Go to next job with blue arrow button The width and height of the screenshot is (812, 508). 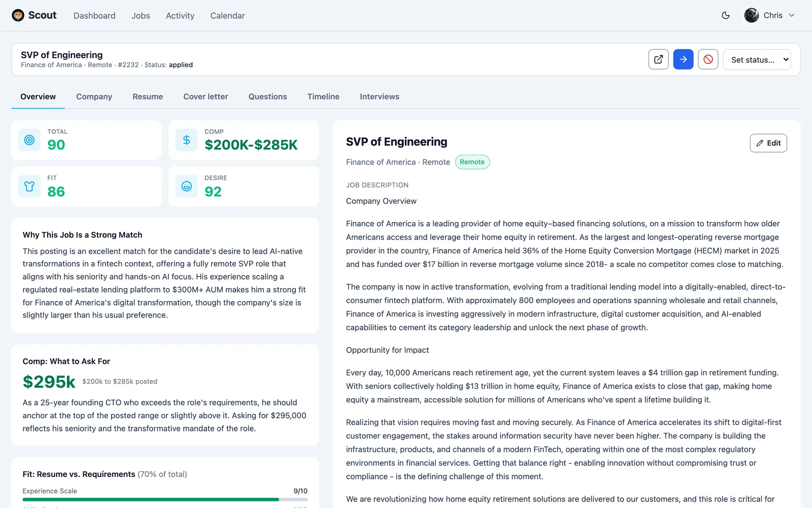683,60
